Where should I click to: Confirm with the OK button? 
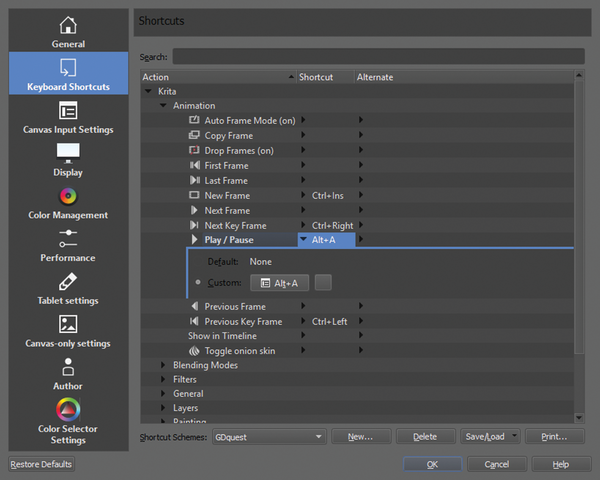pos(432,464)
